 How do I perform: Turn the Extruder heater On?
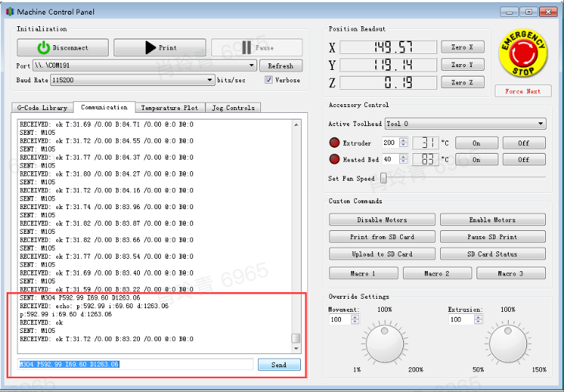(476, 143)
